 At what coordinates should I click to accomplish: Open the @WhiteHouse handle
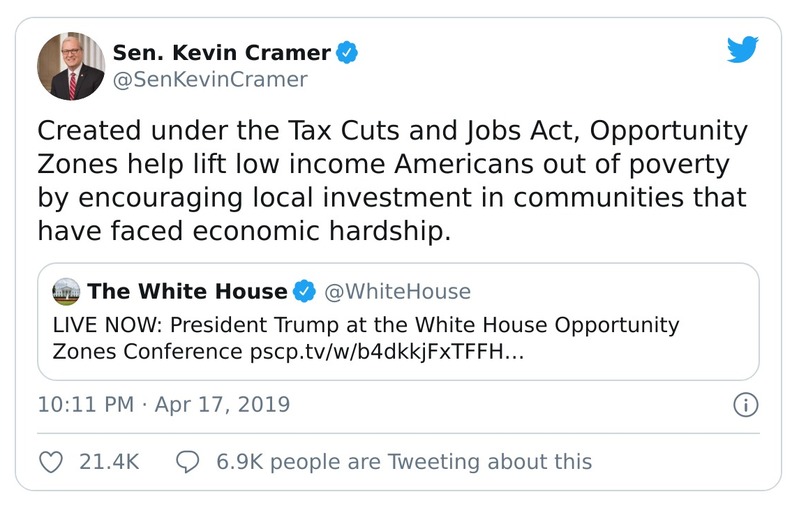(398, 291)
